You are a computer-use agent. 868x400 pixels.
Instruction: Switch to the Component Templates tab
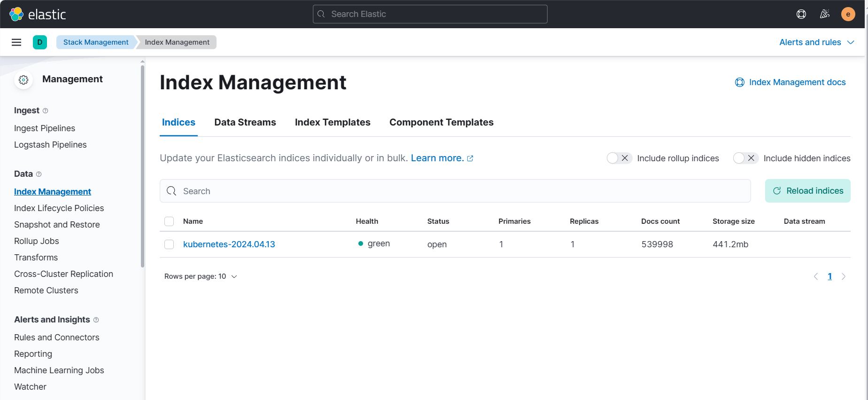442,122
